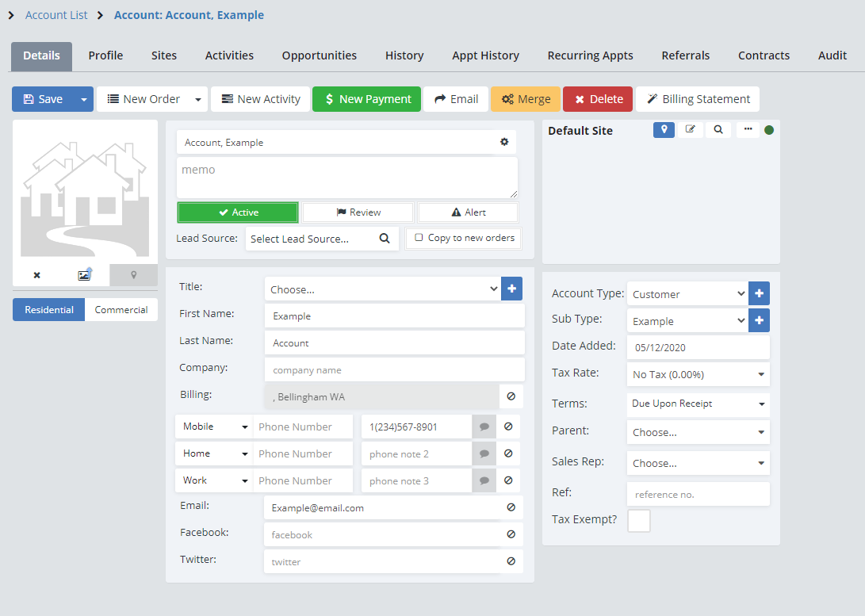Switch to the Opportunities tab

320,55
